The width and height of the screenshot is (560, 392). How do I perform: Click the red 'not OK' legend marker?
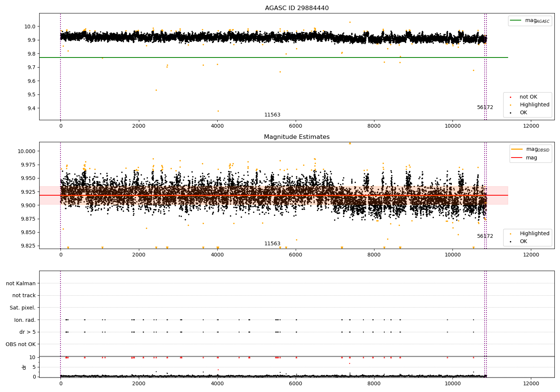pyautogui.click(x=510, y=97)
